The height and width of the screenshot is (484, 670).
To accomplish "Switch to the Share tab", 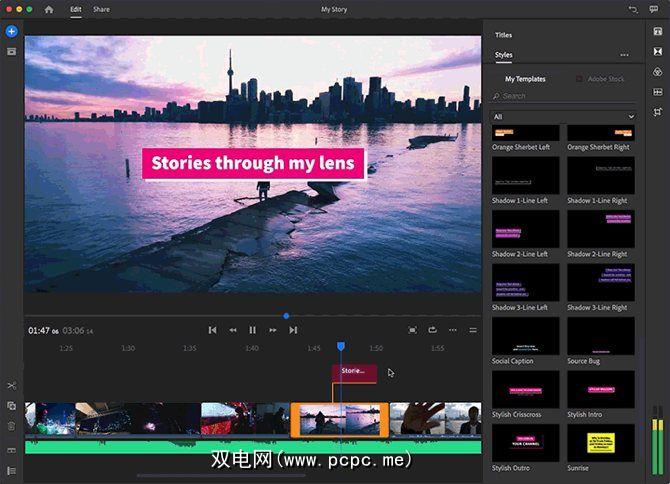I will (x=102, y=9).
